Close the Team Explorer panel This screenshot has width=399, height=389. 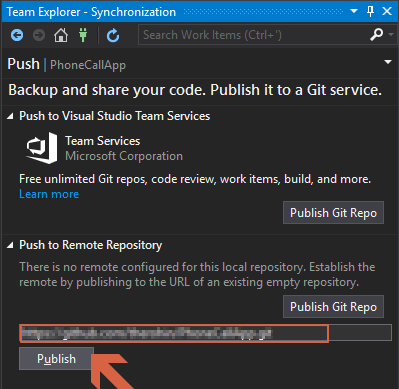click(x=387, y=11)
